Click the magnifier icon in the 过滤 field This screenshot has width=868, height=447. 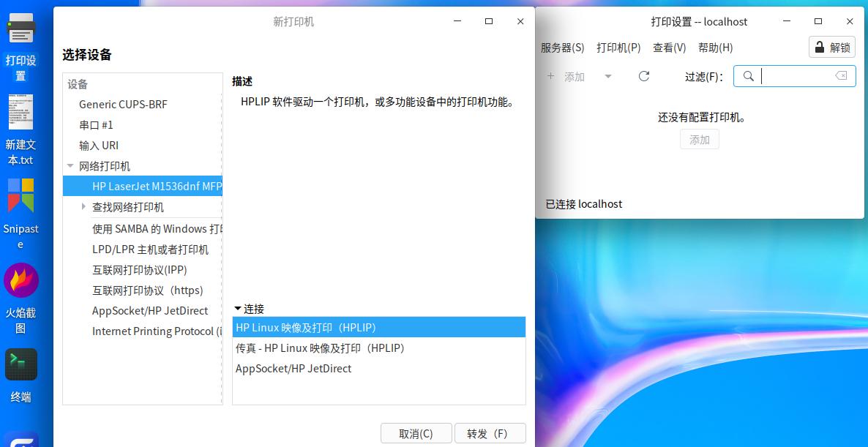coord(748,75)
